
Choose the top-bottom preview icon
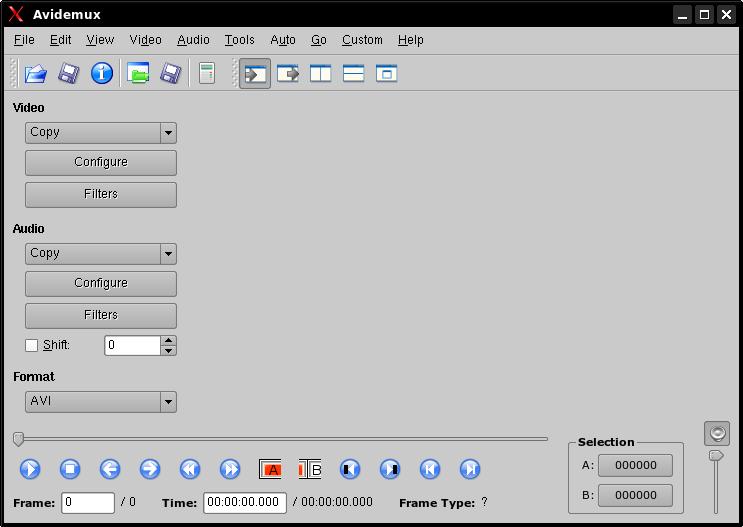(x=353, y=73)
